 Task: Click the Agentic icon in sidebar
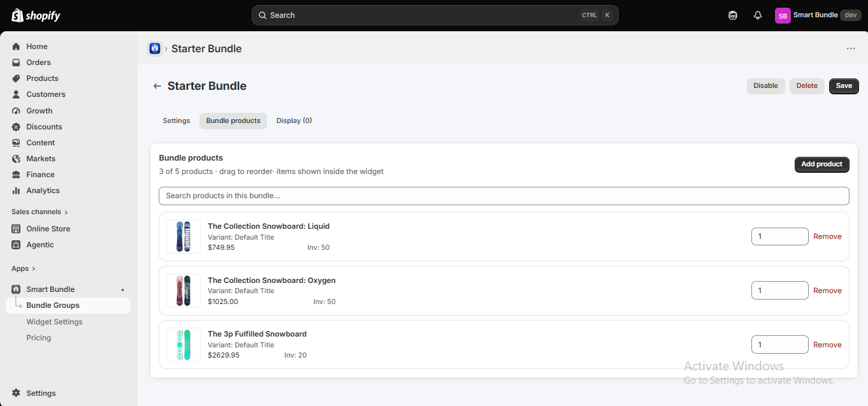pyautogui.click(x=16, y=245)
